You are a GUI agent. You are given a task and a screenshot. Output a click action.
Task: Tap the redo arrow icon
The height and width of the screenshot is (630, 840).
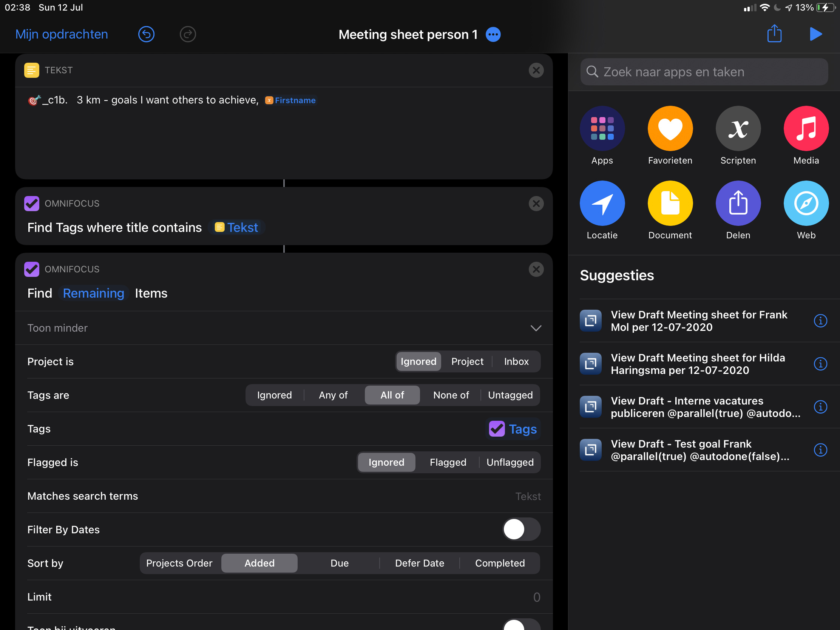point(188,34)
